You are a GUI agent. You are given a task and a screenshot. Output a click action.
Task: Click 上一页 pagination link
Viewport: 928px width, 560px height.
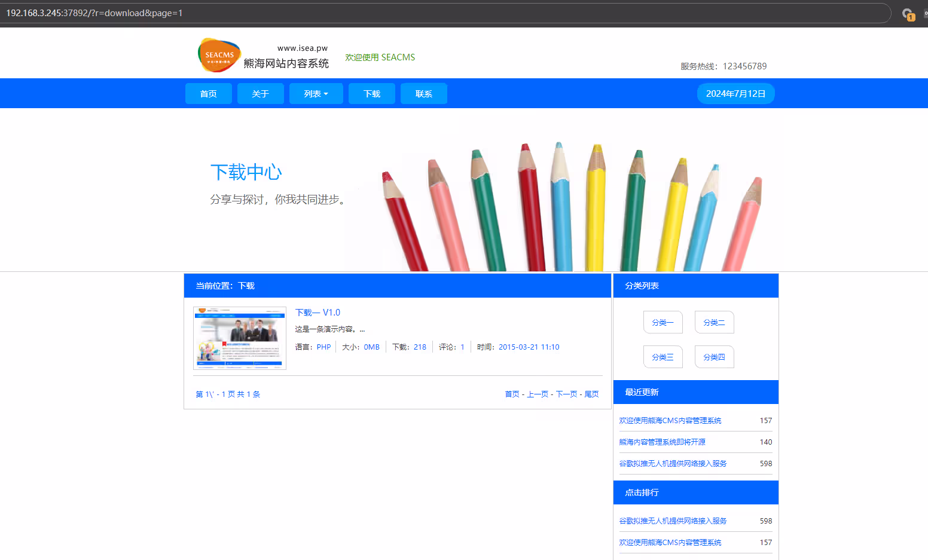click(x=538, y=394)
